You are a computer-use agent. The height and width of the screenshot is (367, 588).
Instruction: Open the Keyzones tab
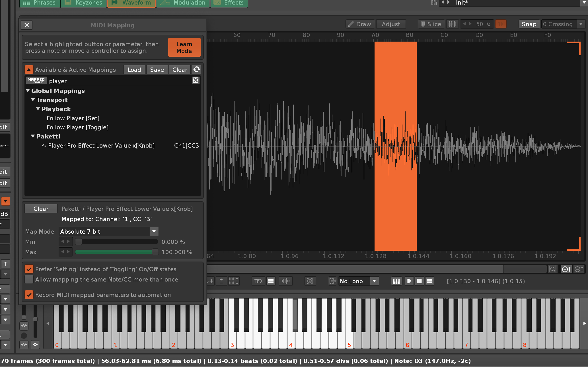click(83, 3)
